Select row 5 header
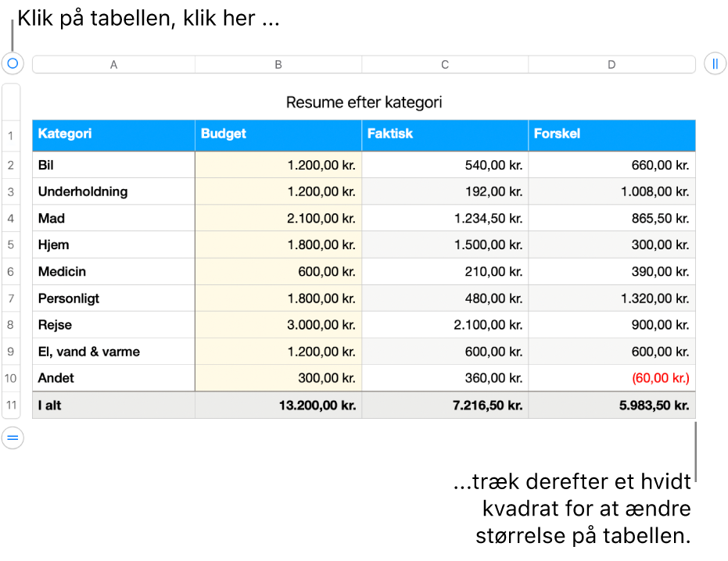The height and width of the screenshot is (561, 728). pos(11,245)
